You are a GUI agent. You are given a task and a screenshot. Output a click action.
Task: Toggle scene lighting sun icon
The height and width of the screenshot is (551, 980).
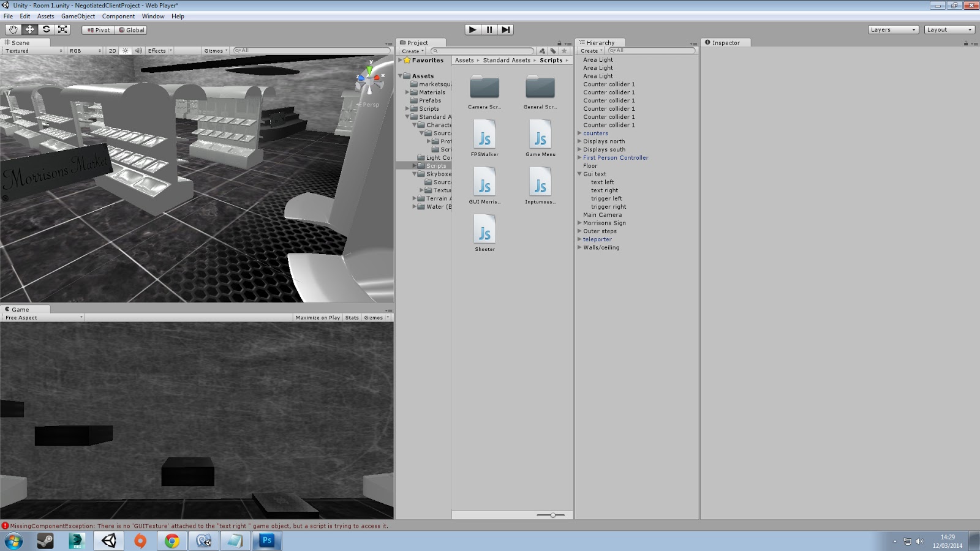click(x=126, y=51)
